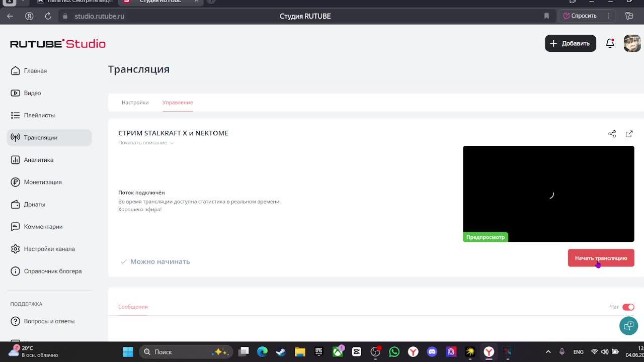
Task: Click the Предпросмотр label
Action: (x=486, y=237)
